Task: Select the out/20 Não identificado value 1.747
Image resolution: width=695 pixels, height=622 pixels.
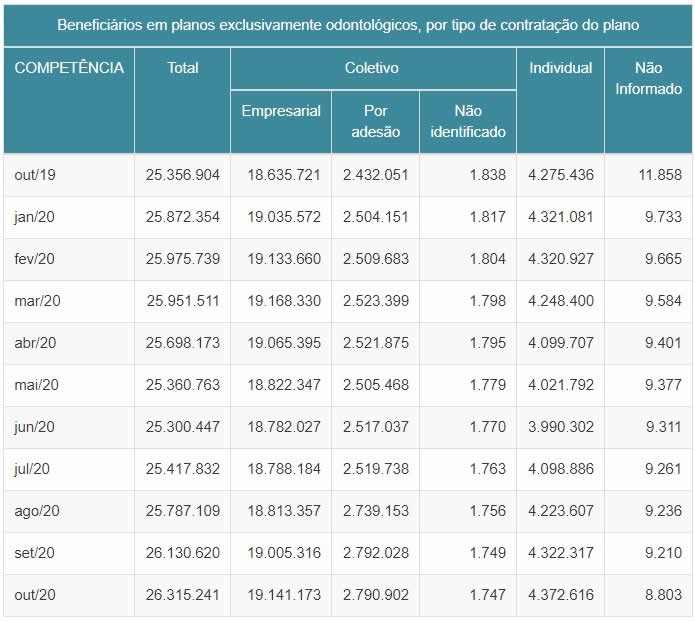Action: coord(487,595)
